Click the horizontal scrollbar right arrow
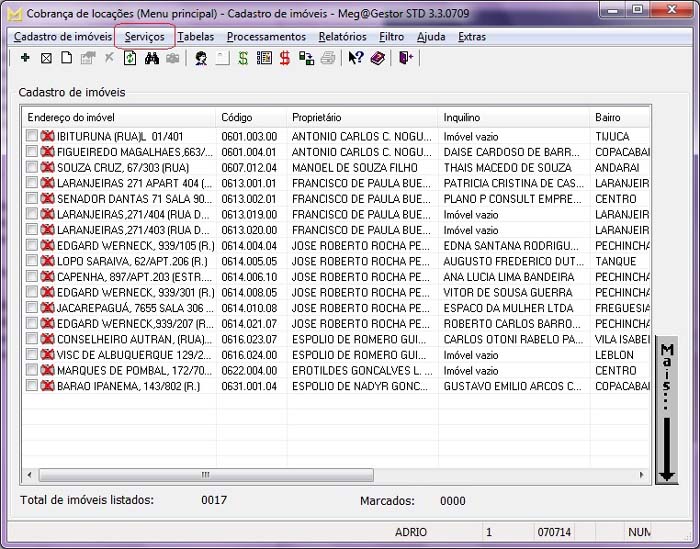700x549 pixels. pyautogui.click(x=643, y=474)
